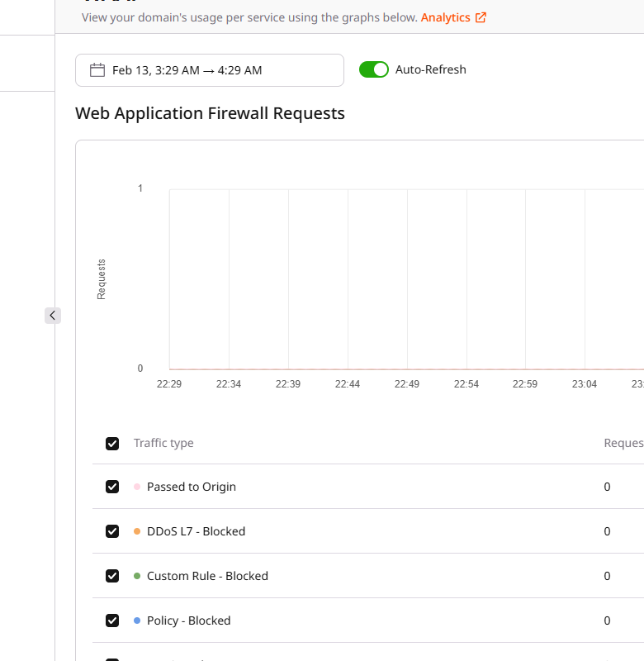Toggle the Policy - Blocked checkbox

click(x=112, y=621)
